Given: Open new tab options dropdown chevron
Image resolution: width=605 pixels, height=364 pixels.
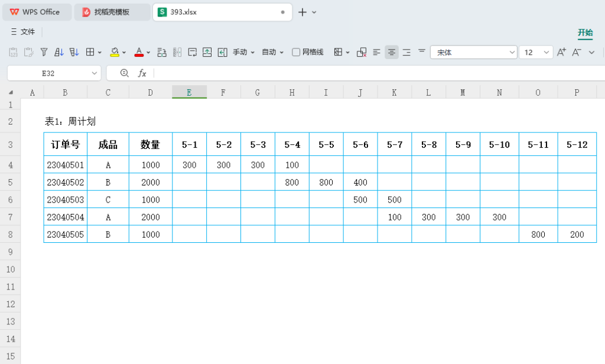Looking at the screenshot, I should [x=314, y=12].
